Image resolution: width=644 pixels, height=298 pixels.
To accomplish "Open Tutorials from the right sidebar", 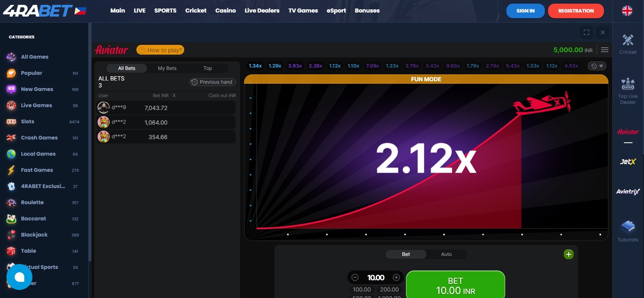I will pos(628,231).
